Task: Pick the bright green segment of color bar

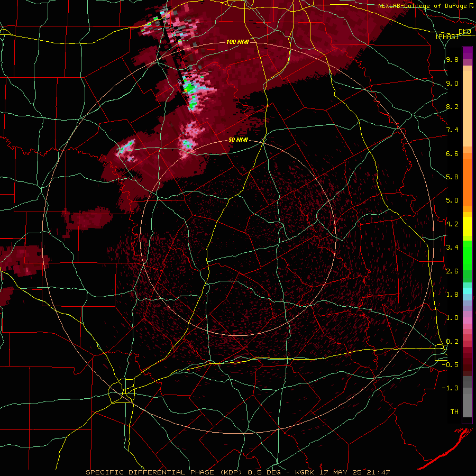Action: click(467, 255)
